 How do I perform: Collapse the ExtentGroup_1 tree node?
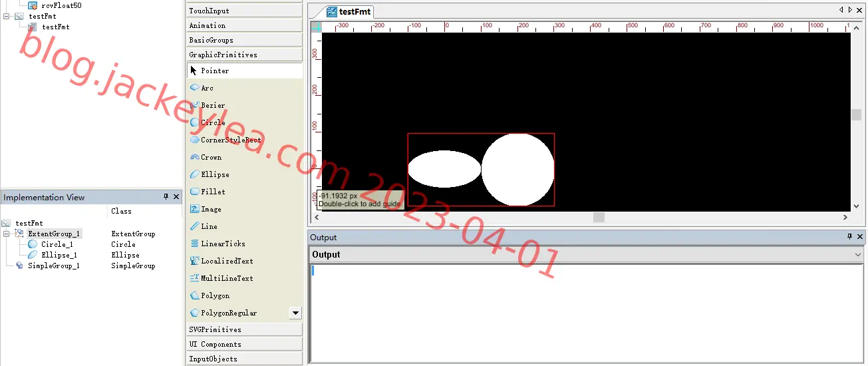6,234
